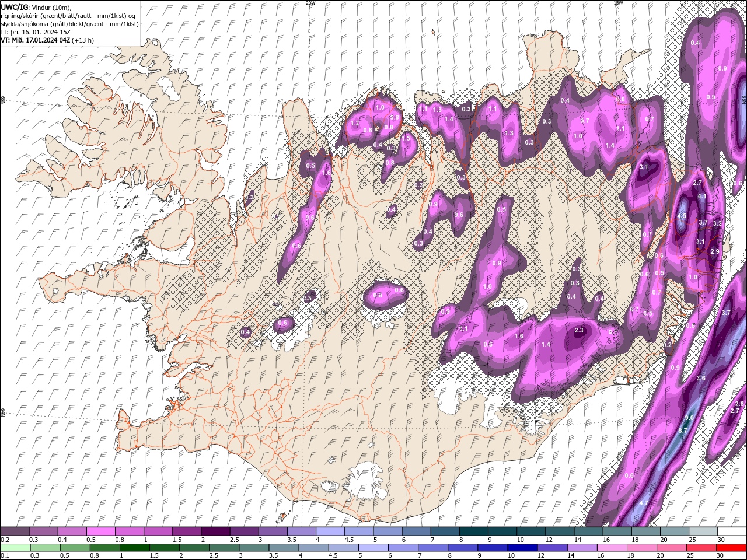Click the "15W" longitude label at top
747x560 pixels.
(x=618, y=3)
